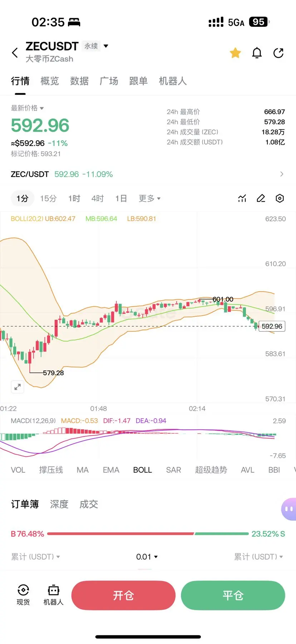296x644 pixels.
Task: Tap the 592.96 current price marker
Action: (272, 326)
